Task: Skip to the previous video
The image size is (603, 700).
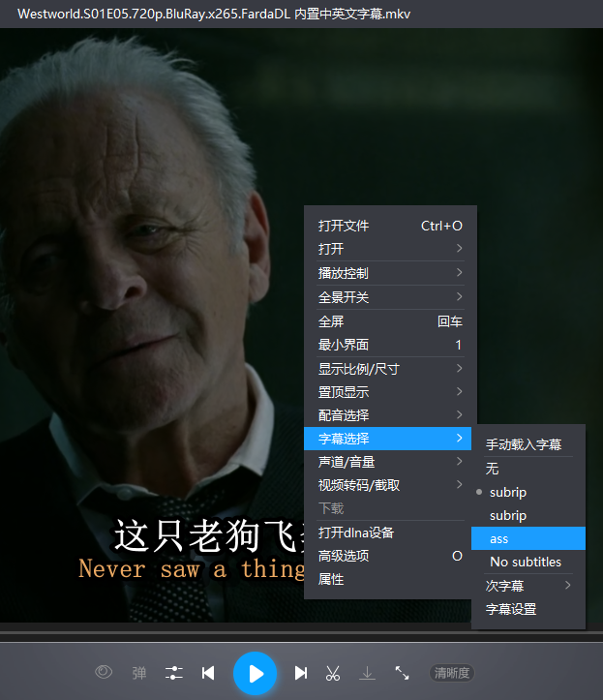Action: 208,673
